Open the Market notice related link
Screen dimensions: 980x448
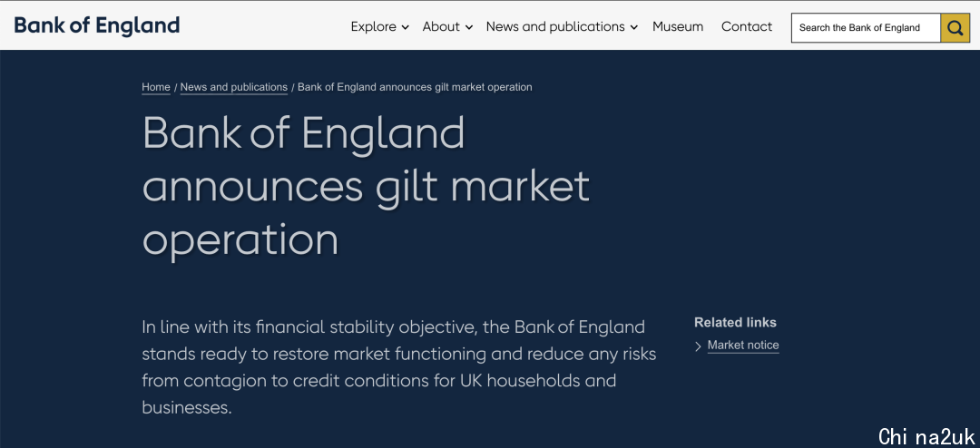[x=743, y=345]
